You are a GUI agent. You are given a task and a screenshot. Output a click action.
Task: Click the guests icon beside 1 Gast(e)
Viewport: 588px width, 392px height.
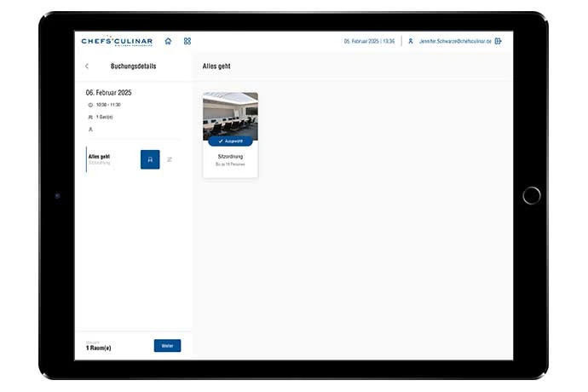point(90,117)
